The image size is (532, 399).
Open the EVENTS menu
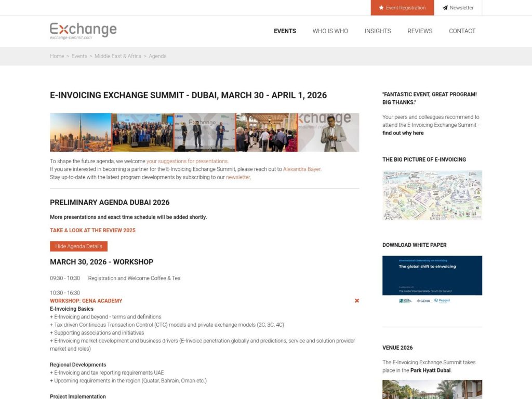(x=285, y=31)
